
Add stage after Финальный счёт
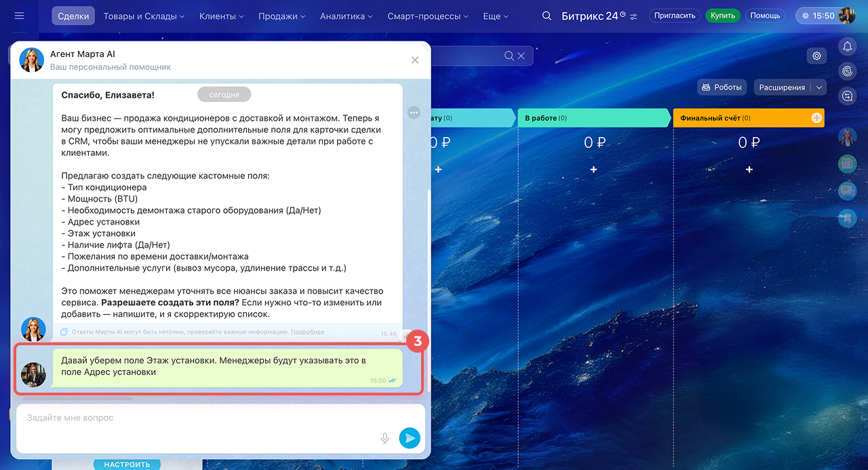coord(816,118)
